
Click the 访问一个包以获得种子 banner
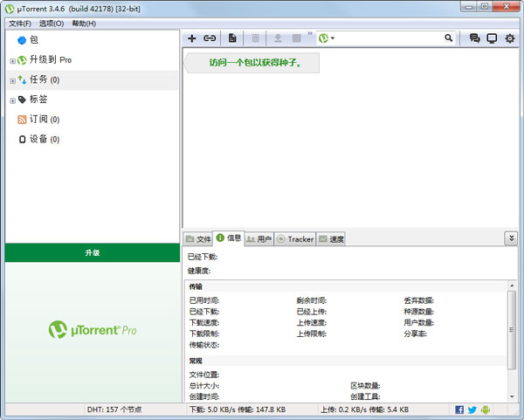(252, 63)
